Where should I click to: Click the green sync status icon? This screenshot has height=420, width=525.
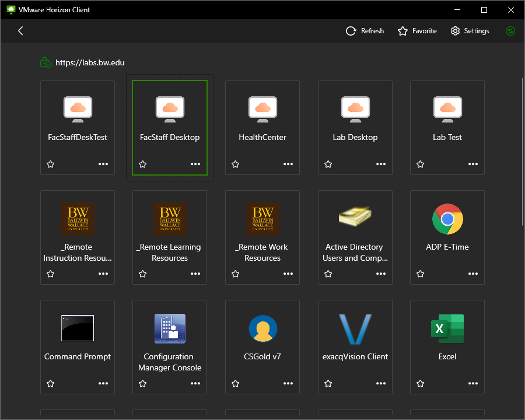(510, 31)
